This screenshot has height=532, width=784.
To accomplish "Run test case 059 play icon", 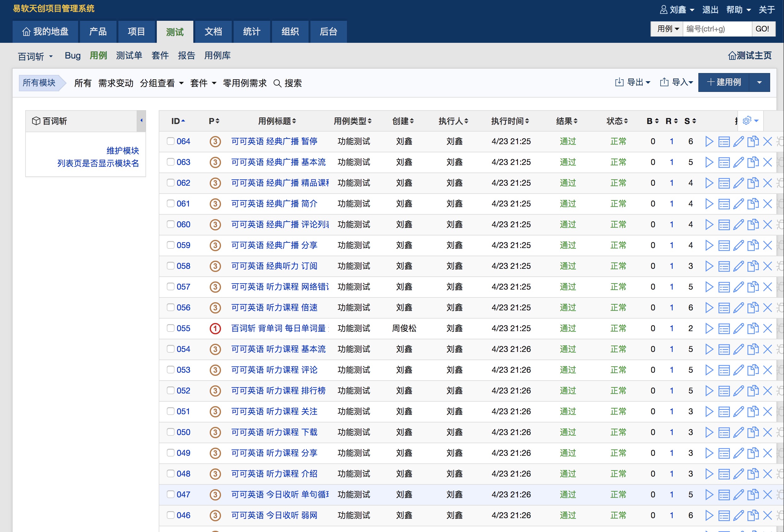I will 709,245.
